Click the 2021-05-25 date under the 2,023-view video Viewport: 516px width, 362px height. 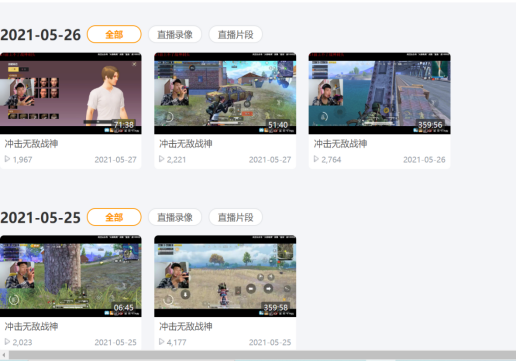[x=115, y=342]
